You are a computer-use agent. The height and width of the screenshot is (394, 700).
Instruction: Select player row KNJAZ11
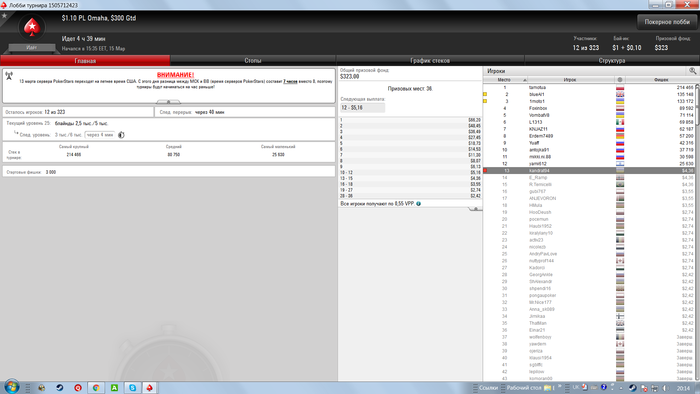click(x=588, y=129)
